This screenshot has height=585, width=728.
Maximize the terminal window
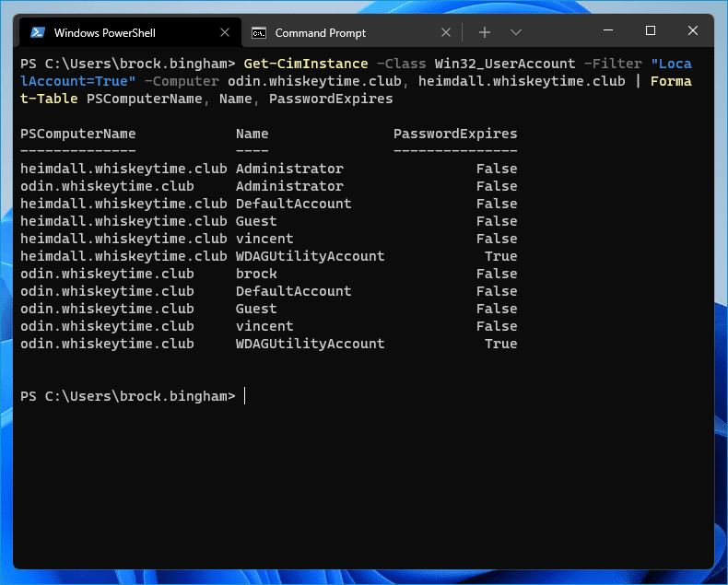point(651,30)
